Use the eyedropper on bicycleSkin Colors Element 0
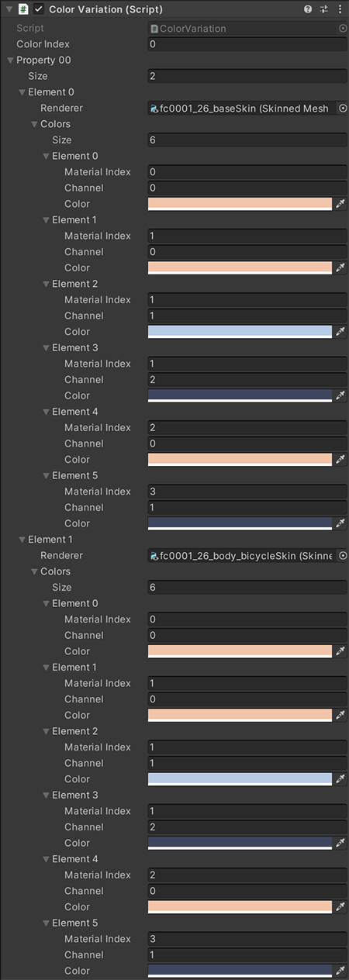This screenshot has height=980, width=349. [340, 651]
